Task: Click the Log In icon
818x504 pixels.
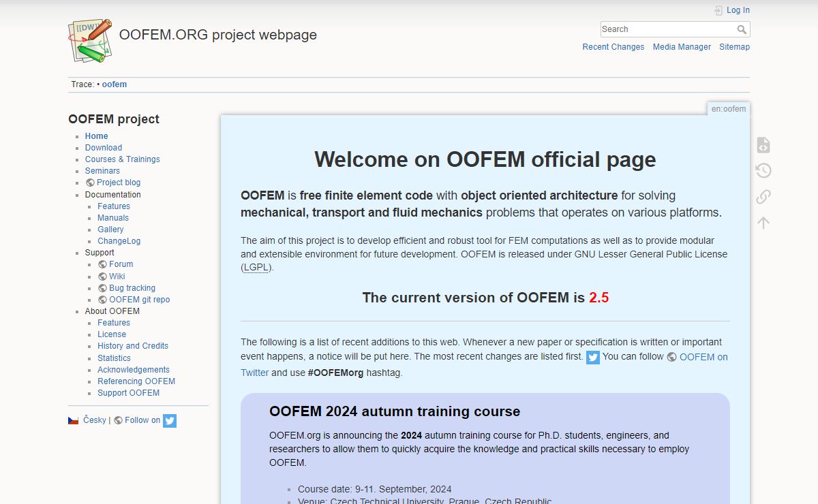Action: coord(718,10)
